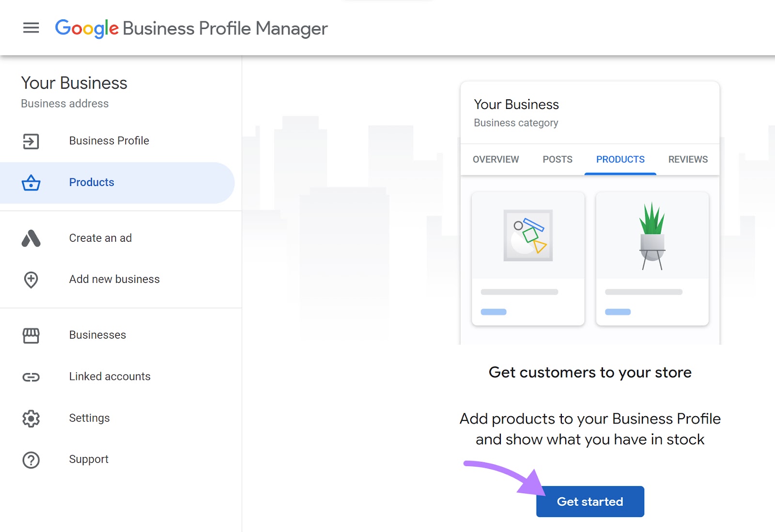
Task: Switch to the OVERVIEW tab
Action: (x=496, y=159)
